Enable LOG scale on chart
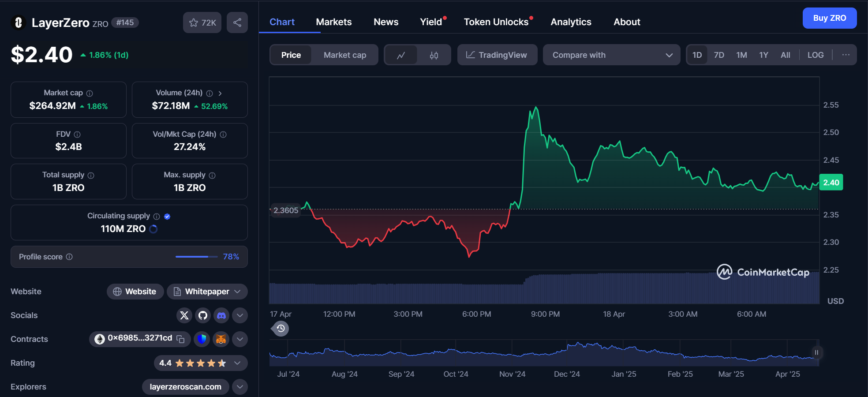Image resolution: width=868 pixels, height=397 pixels. [x=815, y=55]
